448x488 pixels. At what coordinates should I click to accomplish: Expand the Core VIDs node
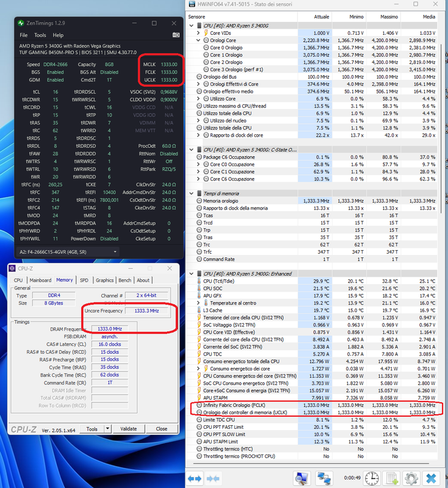pos(198,33)
